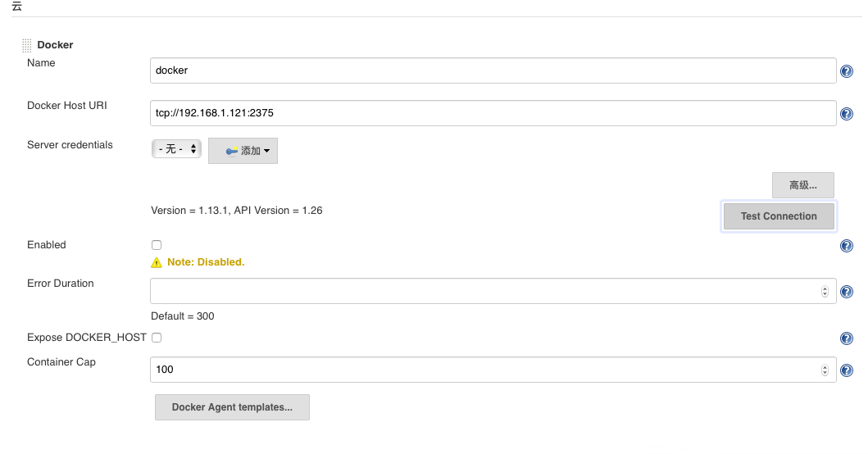Expand the 添加 credentials menu
This screenshot has height=454, width=868.
tap(243, 151)
